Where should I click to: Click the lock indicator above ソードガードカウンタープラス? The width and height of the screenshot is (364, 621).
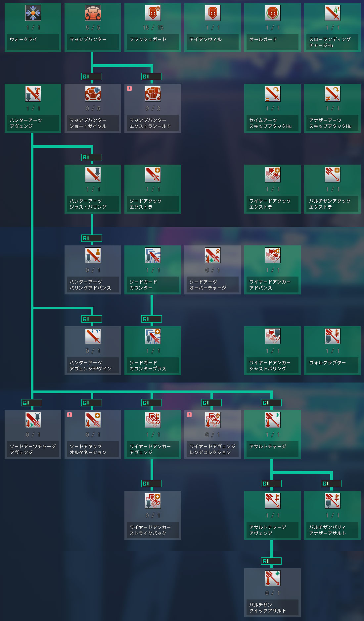click(152, 319)
